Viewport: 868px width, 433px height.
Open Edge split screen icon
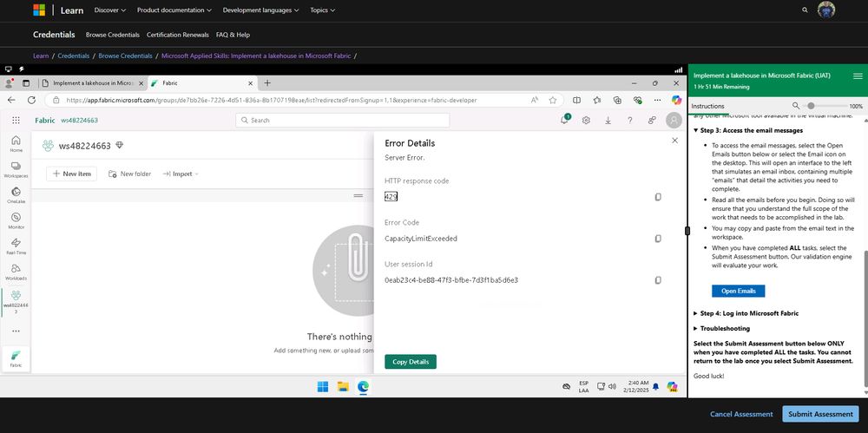pyautogui.click(x=577, y=100)
